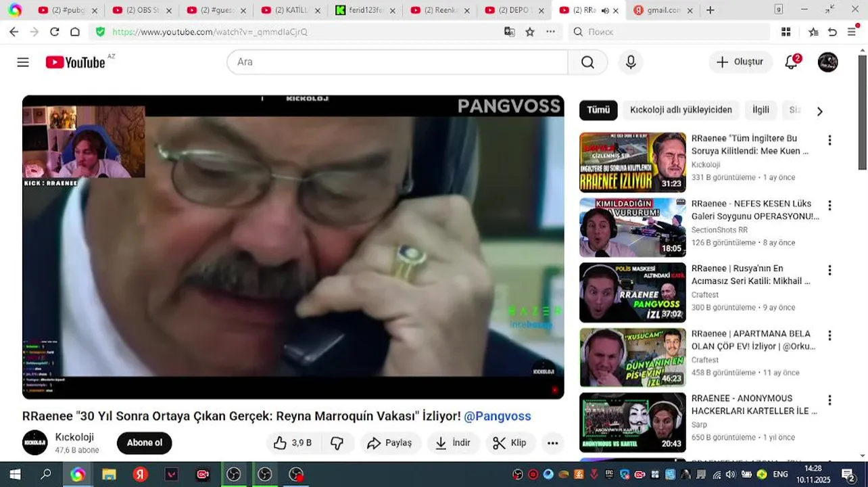Start voice search with the microphone
Viewport: 868px width, 487px height.
point(631,62)
